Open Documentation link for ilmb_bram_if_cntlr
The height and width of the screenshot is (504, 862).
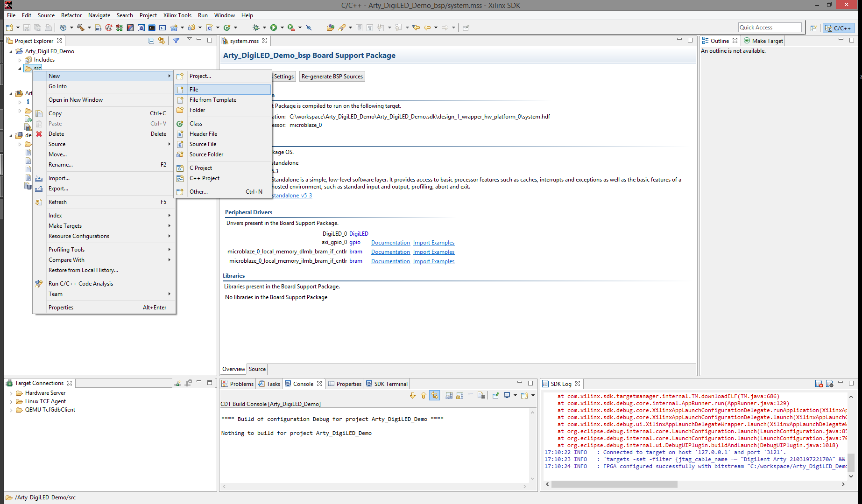390,261
